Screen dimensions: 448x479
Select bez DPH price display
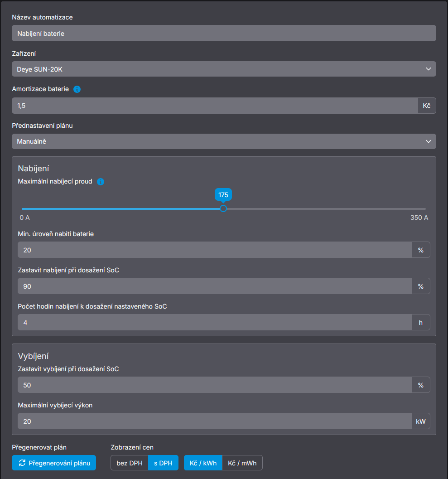coord(129,463)
